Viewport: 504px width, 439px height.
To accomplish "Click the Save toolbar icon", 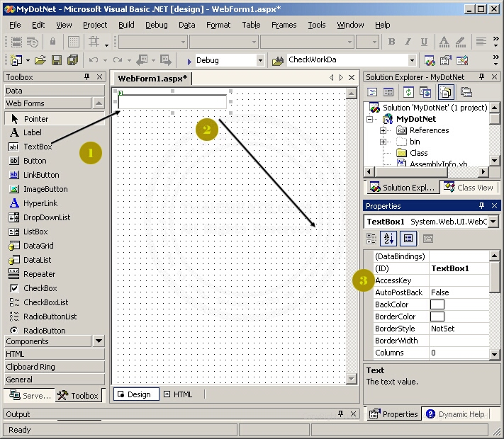I will click(x=57, y=60).
